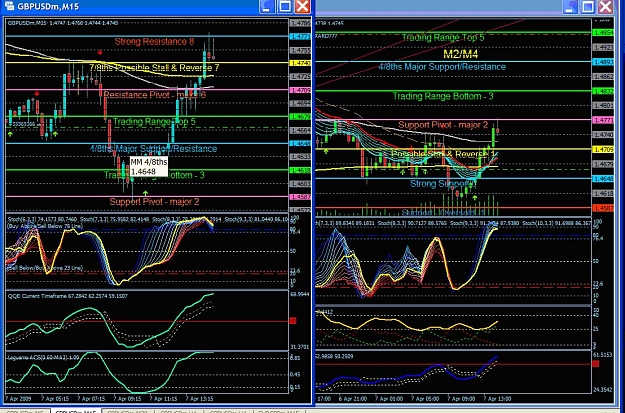625x413 pixels.
Task: Select Trading Range Top 5 in M15 chart
Action: pyautogui.click(x=154, y=122)
